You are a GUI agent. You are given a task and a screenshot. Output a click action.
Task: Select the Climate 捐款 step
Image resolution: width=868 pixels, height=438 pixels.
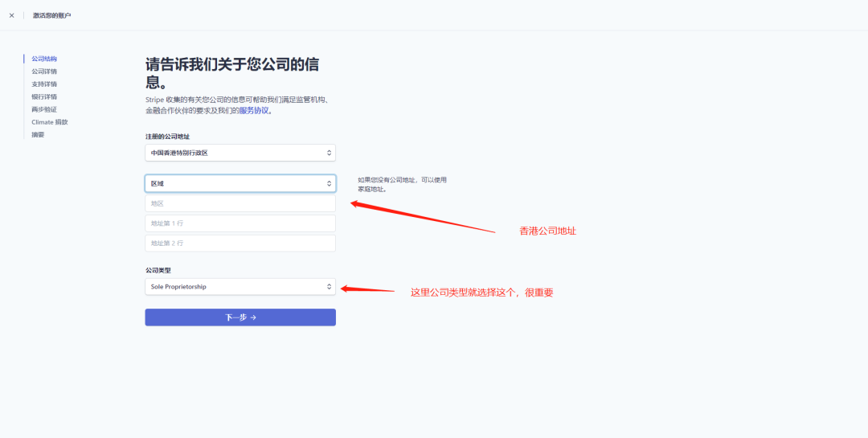coord(50,122)
